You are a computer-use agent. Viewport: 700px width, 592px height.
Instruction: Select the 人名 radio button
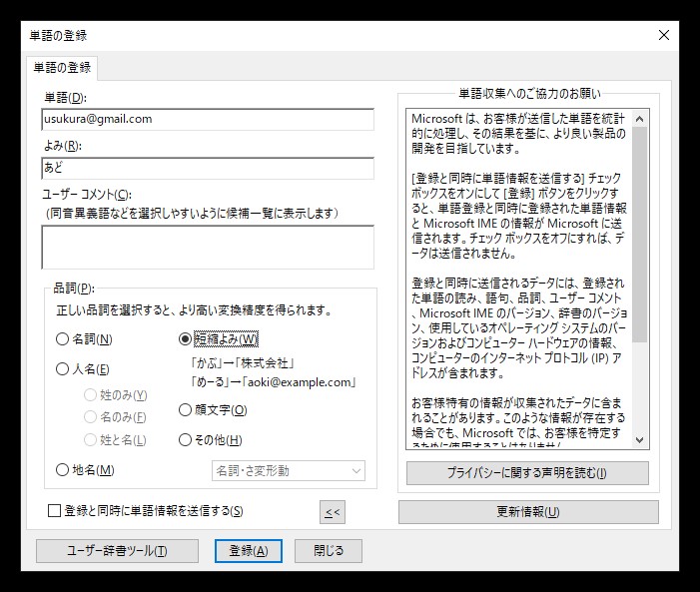[63, 369]
